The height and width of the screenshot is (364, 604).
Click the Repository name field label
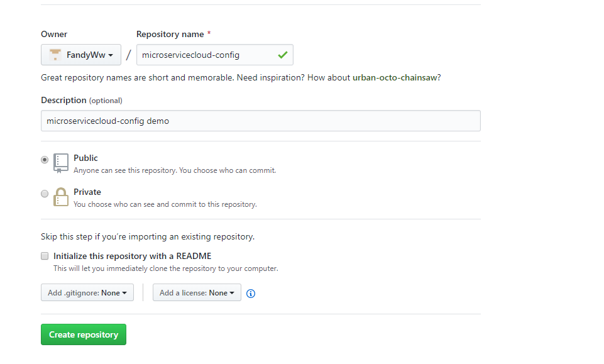coord(170,34)
